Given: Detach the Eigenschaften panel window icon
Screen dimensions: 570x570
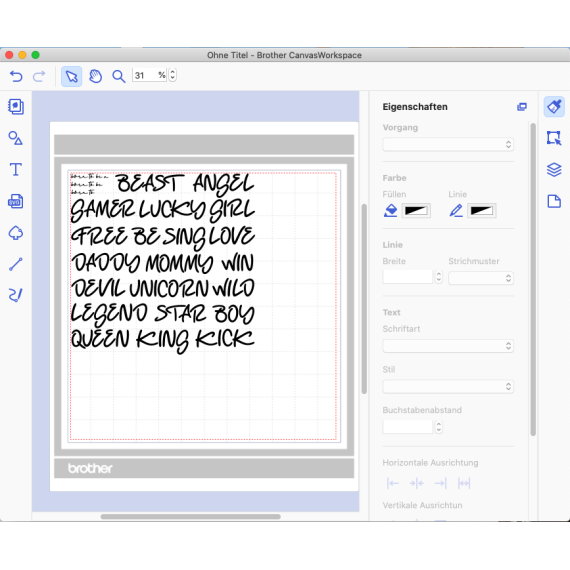Looking at the screenshot, I should pos(522,107).
